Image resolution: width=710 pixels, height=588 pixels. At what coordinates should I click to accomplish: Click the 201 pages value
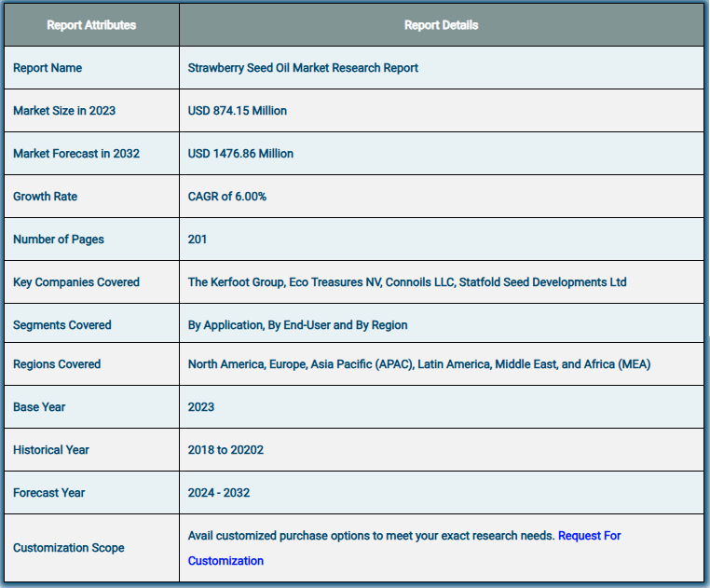[x=198, y=239]
